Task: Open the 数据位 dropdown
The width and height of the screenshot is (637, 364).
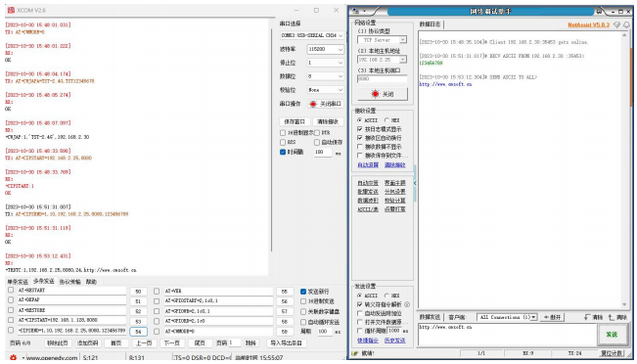Action: click(x=326, y=76)
